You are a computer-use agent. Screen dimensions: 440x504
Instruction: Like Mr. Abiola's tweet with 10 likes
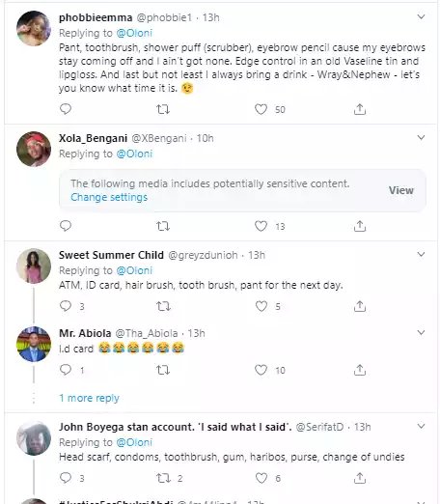click(x=261, y=370)
